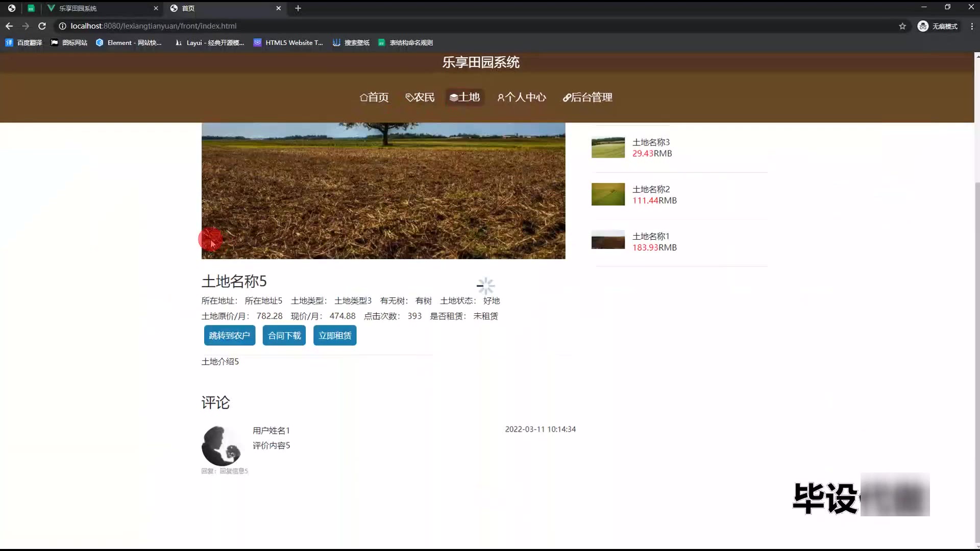
Task: Click the browser reload icon
Action: click(42, 26)
